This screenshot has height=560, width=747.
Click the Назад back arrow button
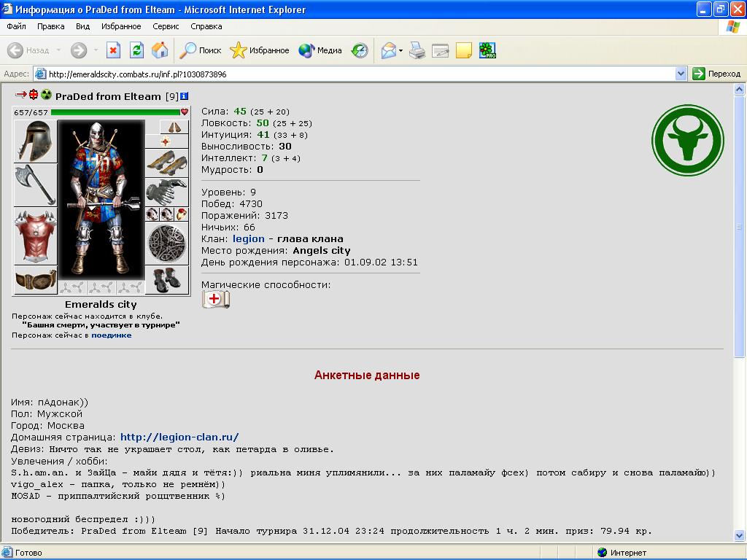(28, 50)
